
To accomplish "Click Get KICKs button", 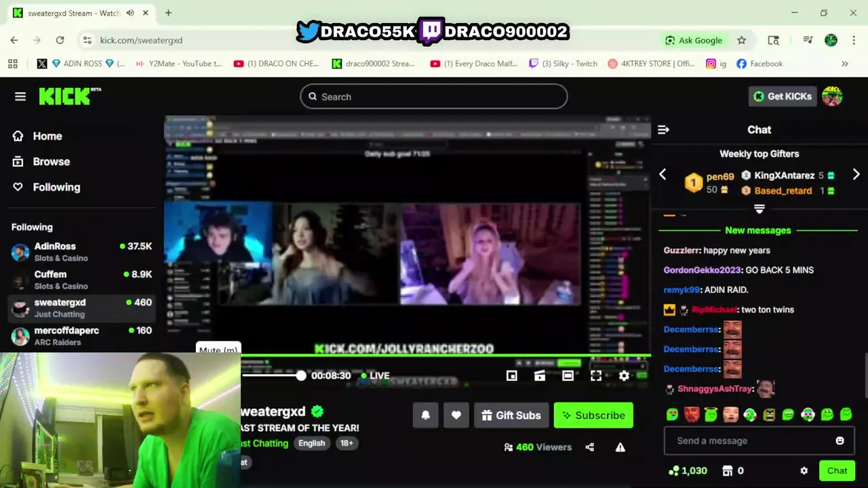I will (783, 96).
